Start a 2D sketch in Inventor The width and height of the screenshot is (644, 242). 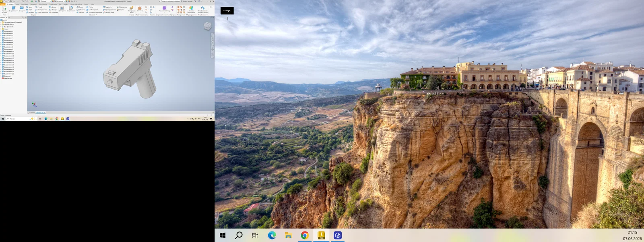pos(4,10)
